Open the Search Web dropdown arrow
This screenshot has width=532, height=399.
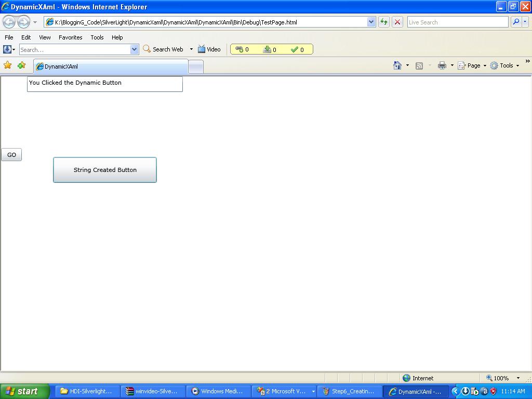click(191, 49)
